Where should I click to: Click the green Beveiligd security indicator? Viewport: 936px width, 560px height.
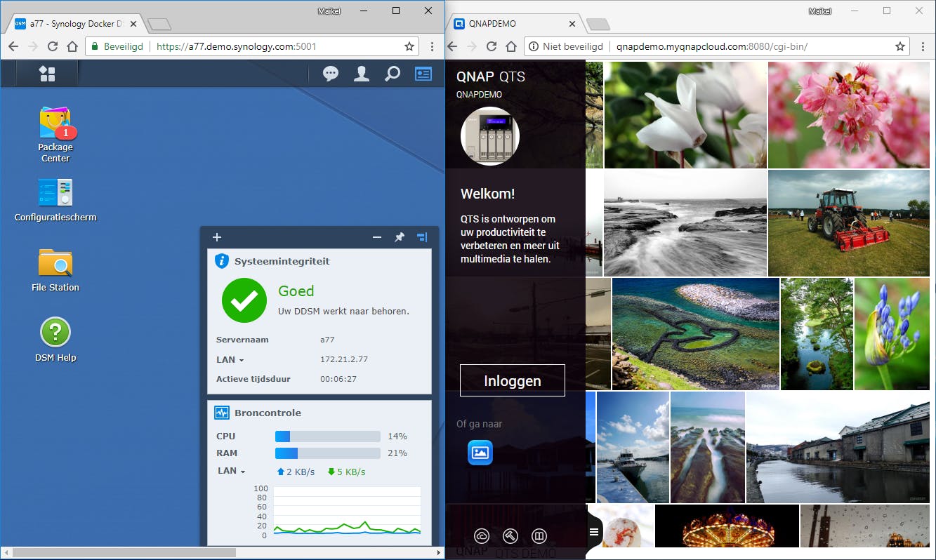click(x=117, y=46)
